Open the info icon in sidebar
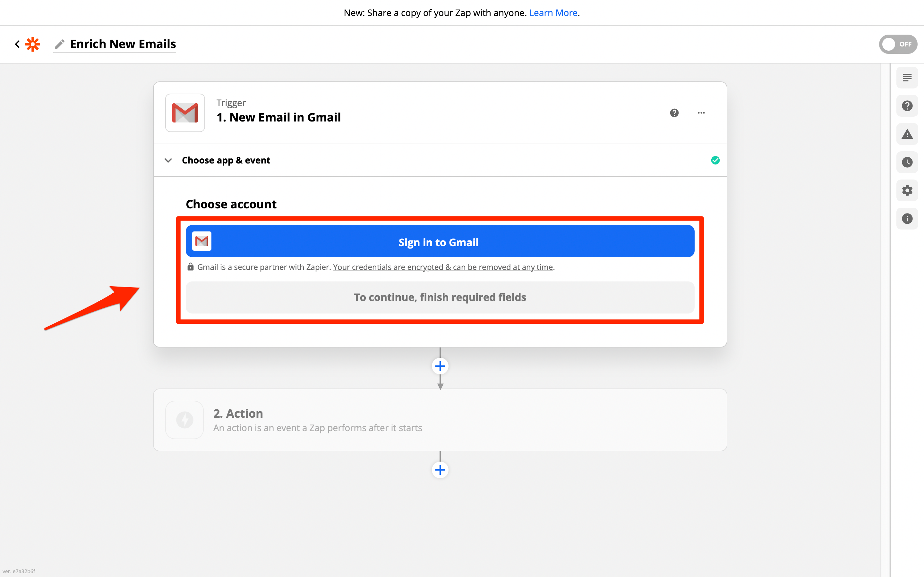The height and width of the screenshot is (577, 924). [907, 219]
